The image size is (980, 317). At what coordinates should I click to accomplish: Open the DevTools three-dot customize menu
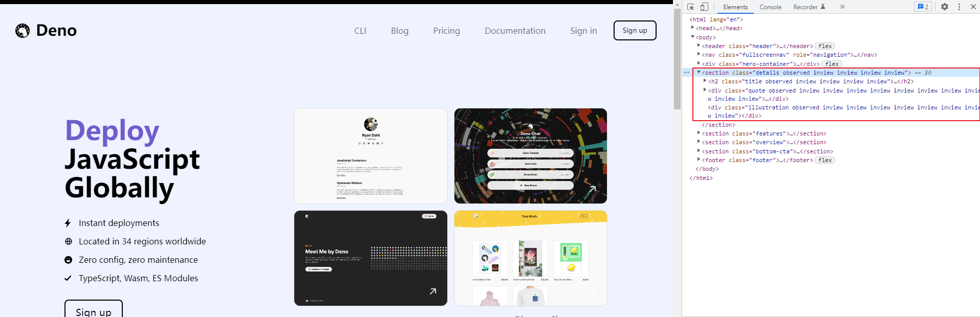pyautogui.click(x=959, y=7)
